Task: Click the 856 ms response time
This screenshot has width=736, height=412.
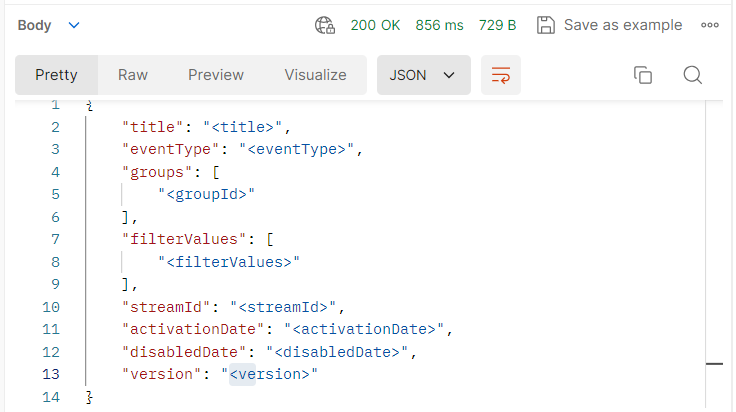Action: coord(438,25)
